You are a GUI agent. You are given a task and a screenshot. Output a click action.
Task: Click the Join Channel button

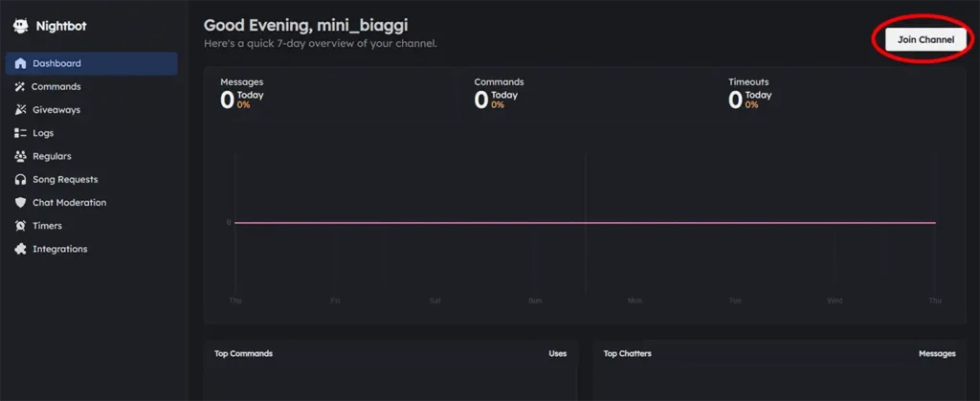click(x=925, y=39)
